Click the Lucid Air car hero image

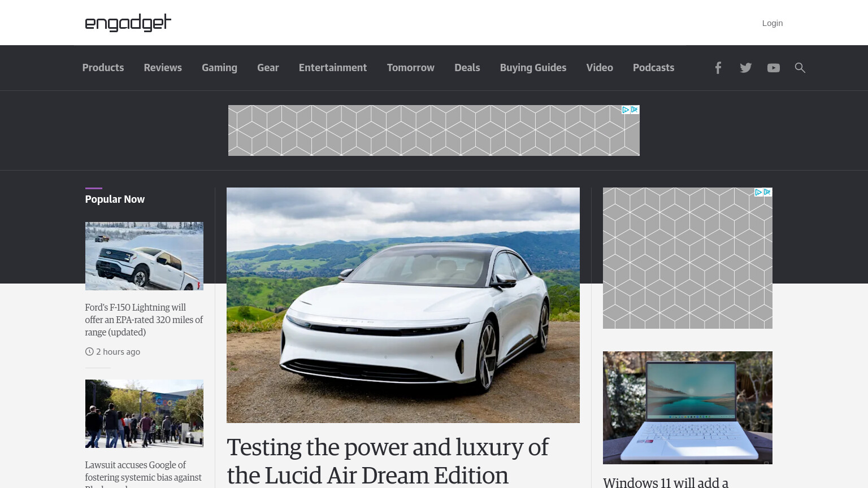(x=403, y=305)
